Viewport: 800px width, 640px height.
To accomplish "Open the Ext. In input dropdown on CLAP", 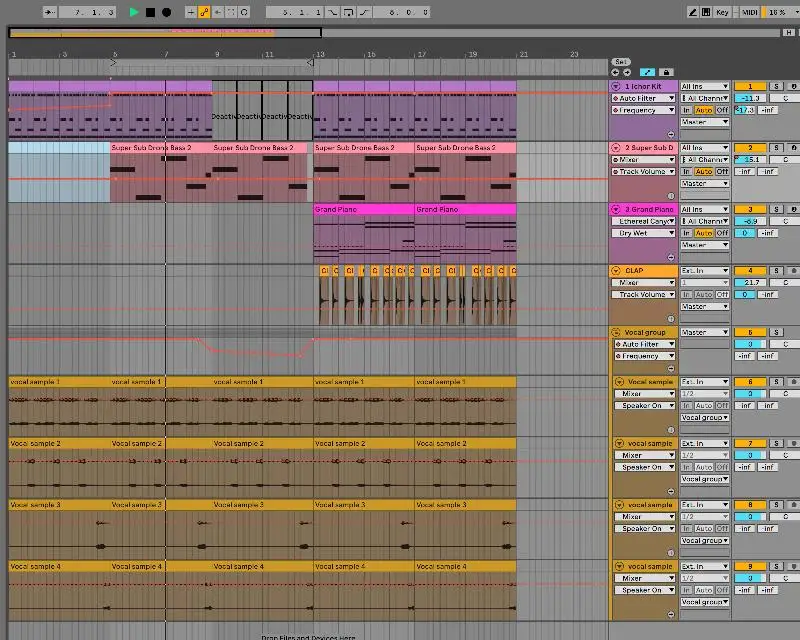I will coord(704,271).
